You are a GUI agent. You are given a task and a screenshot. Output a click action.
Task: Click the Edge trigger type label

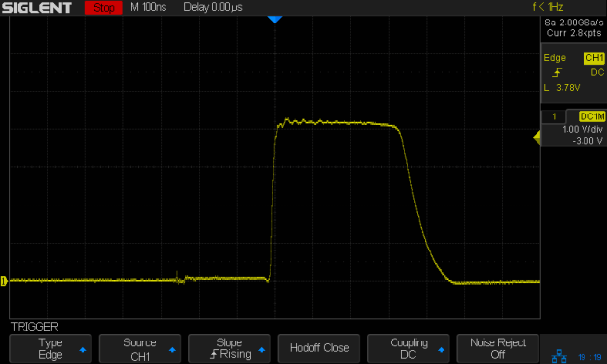click(554, 58)
